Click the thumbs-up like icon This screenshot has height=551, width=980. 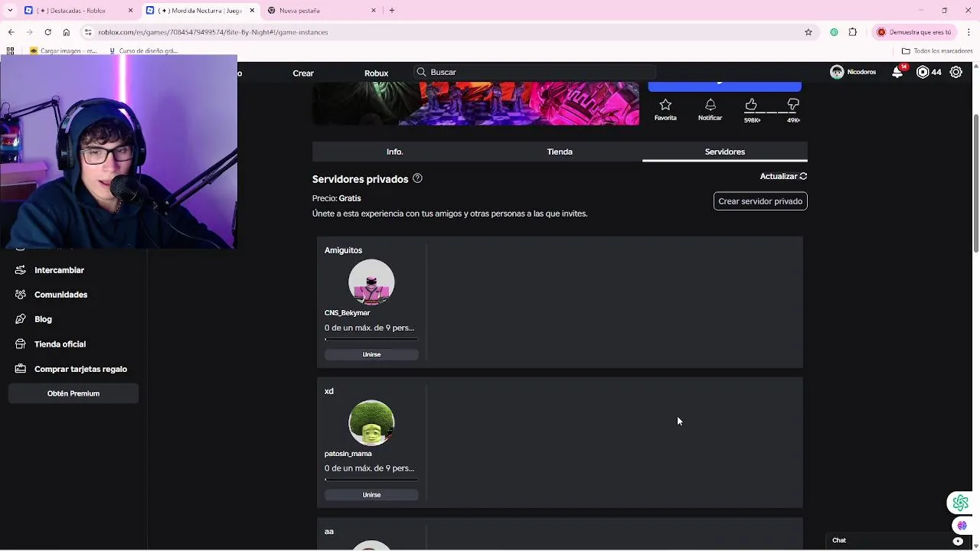[751, 105]
